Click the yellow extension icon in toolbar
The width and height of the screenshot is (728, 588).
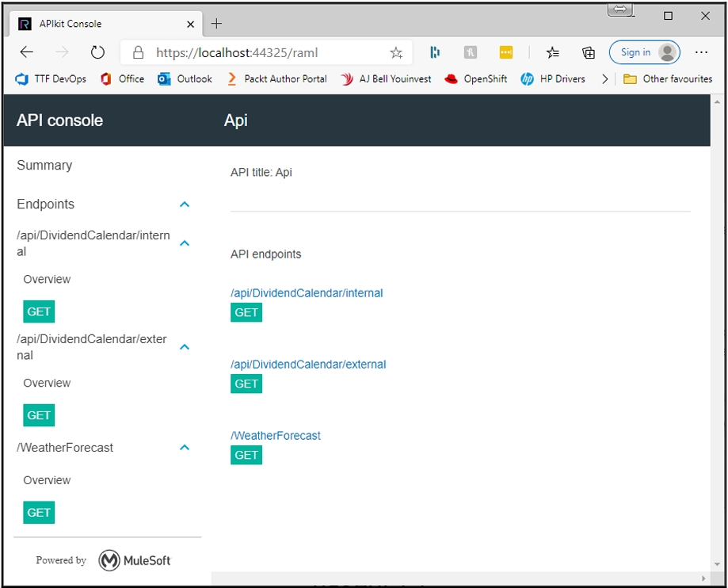[506, 53]
